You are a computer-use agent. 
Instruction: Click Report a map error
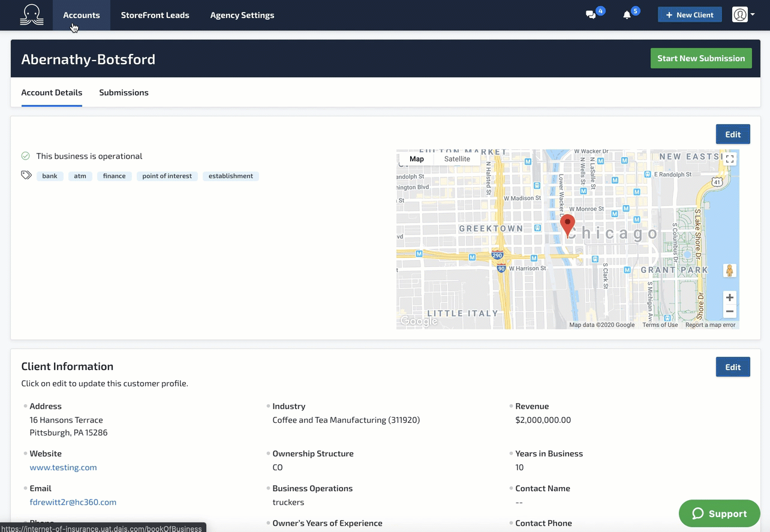coord(710,325)
